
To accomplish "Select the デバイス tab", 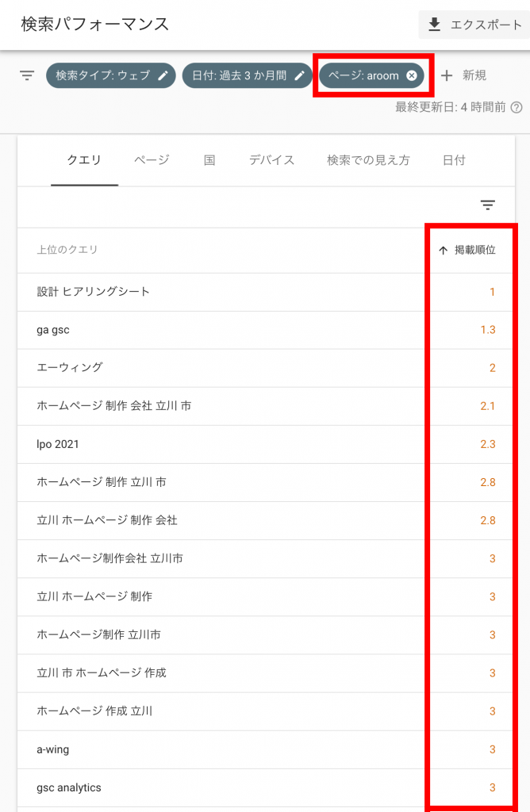I will pyautogui.click(x=271, y=160).
